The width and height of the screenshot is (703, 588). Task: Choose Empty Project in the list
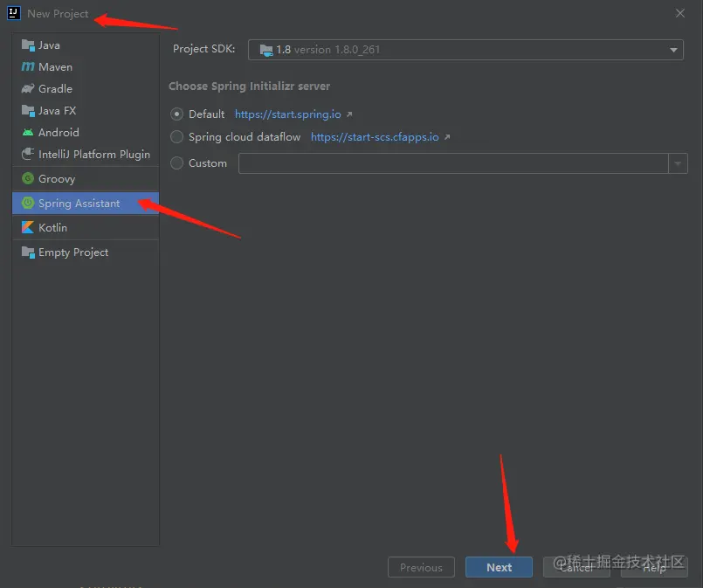pos(86,252)
